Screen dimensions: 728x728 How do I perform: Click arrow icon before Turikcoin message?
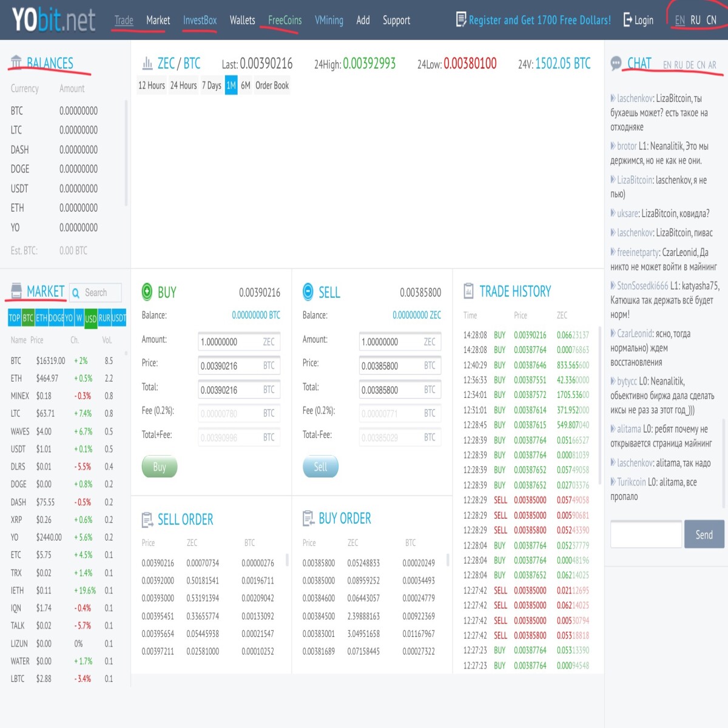(613, 482)
